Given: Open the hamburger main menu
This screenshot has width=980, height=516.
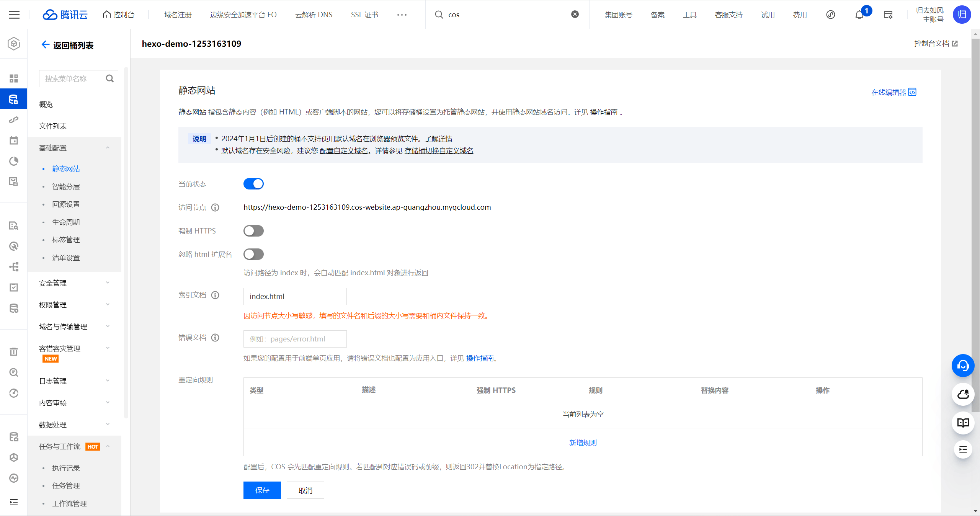Looking at the screenshot, I should pyautogui.click(x=14, y=15).
